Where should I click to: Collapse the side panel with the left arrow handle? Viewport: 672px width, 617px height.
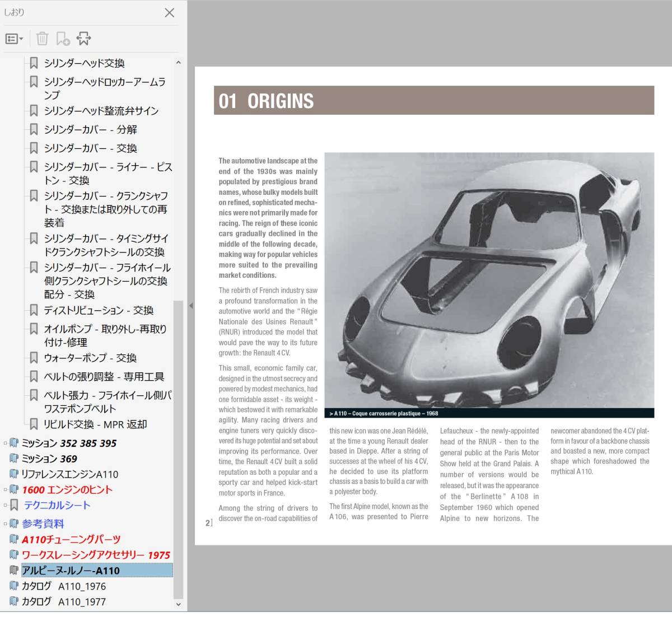(191, 306)
